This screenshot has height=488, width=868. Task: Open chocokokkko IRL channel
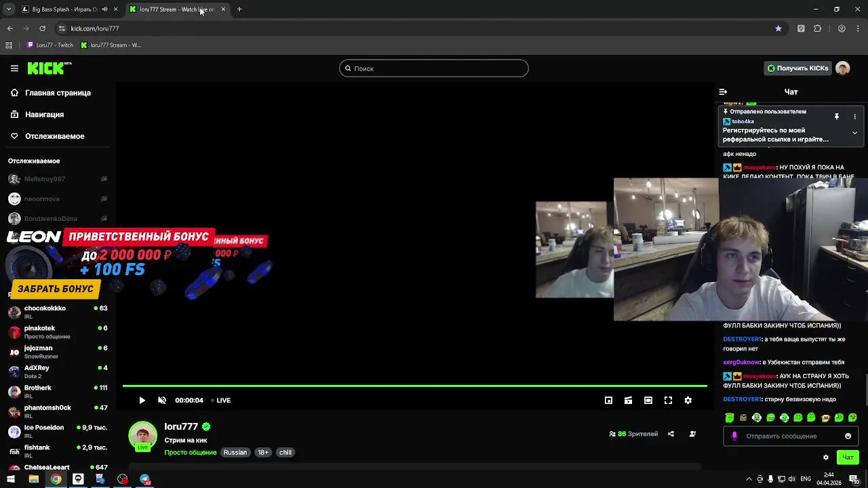pyautogui.click(x=58, y=312)
